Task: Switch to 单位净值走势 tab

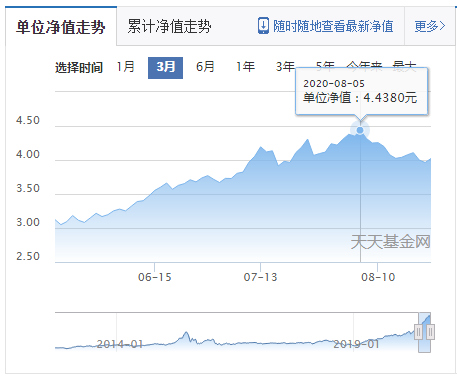Action: pos(61,27)
